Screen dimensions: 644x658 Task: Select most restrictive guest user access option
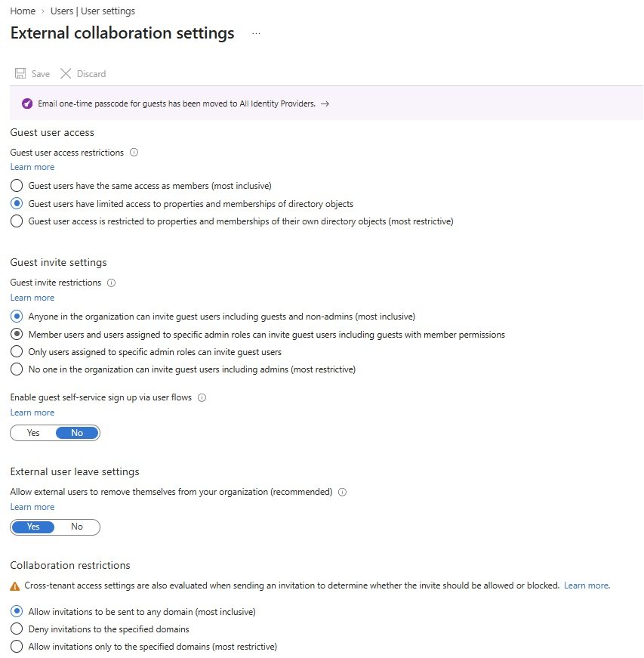(x=17, y=221)
